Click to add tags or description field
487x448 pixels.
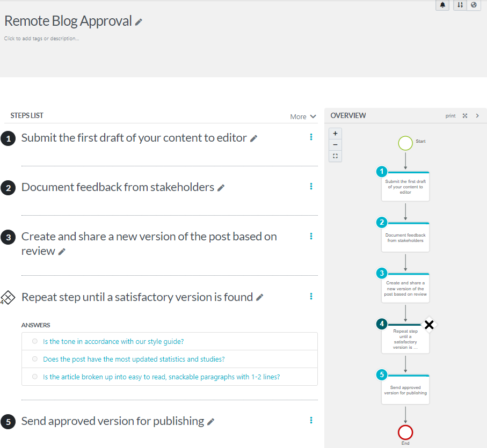[41, 39]
